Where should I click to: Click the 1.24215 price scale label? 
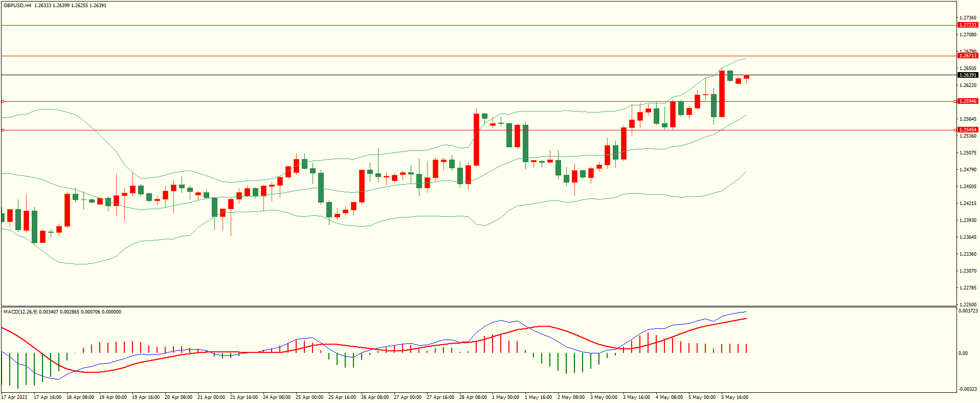(968, 204)
